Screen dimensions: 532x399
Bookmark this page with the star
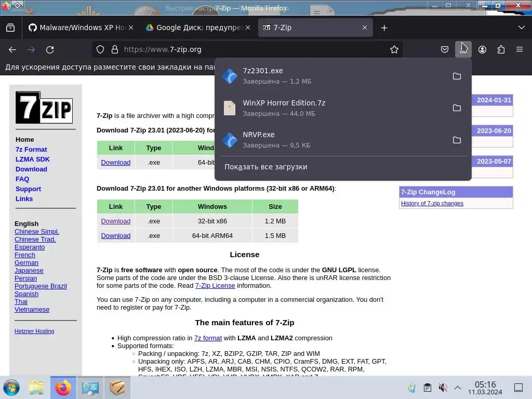tap(394, 49)
